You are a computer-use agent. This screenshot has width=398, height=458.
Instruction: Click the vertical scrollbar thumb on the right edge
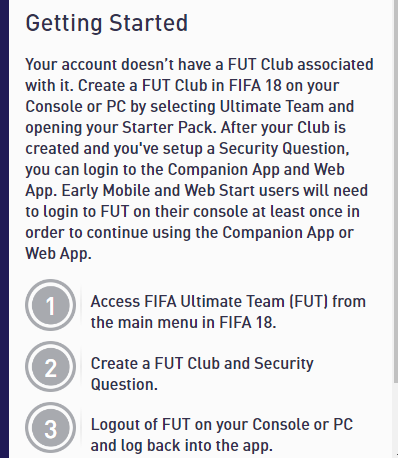pos(396,192)
